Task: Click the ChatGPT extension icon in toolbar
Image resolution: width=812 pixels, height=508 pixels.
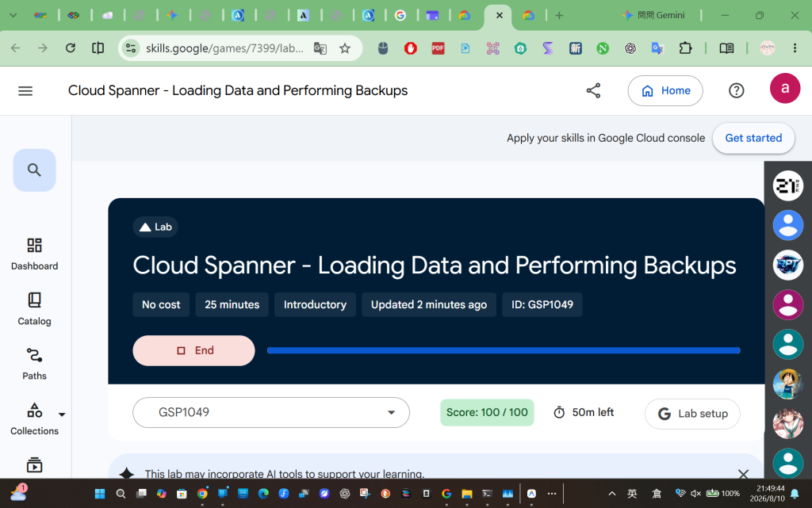Action: (630, 48)
